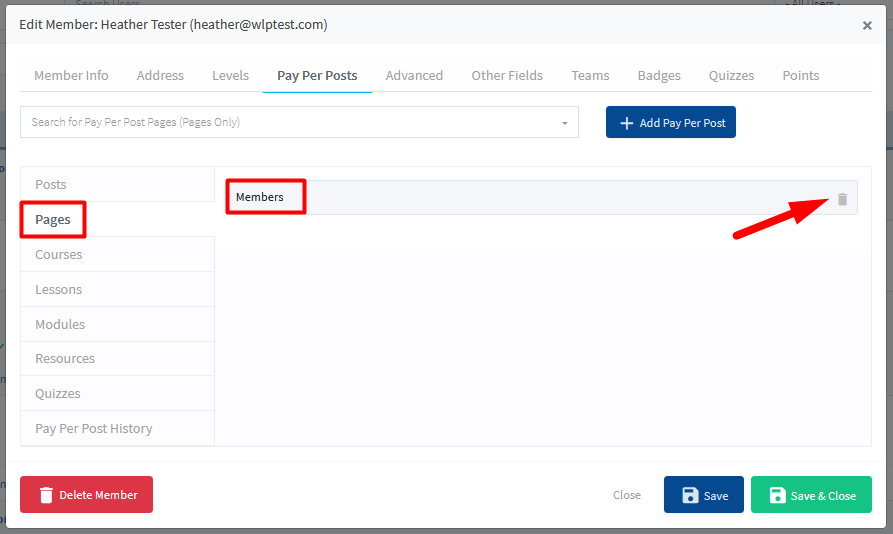Click the Members page row text

coord(260,197)
